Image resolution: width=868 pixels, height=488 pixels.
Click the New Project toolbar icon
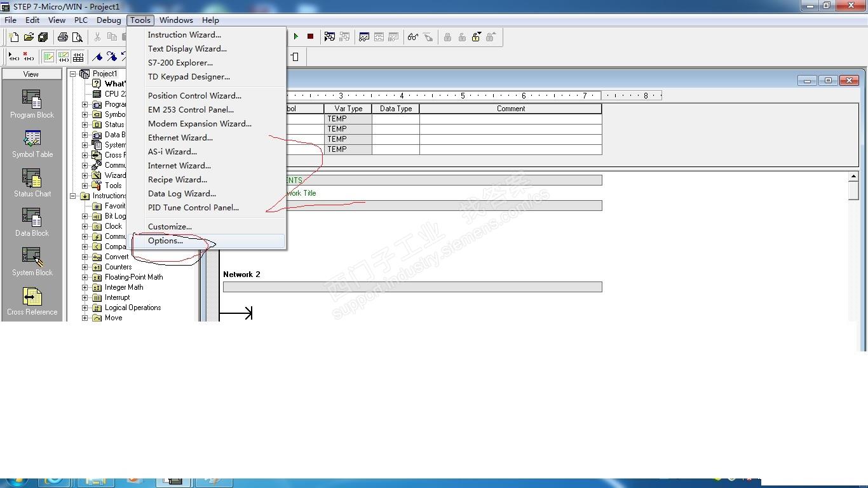(x=14, y=37)
